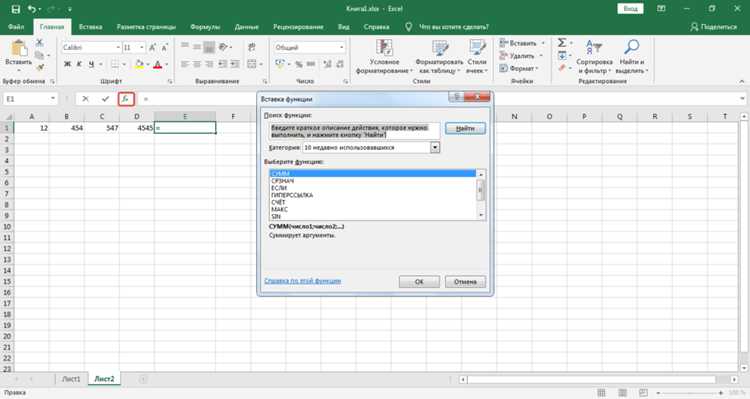Click the confirm checkmark in formula bar
The height and width of the screenshot is (399, 750).
(x=105, y=99)
